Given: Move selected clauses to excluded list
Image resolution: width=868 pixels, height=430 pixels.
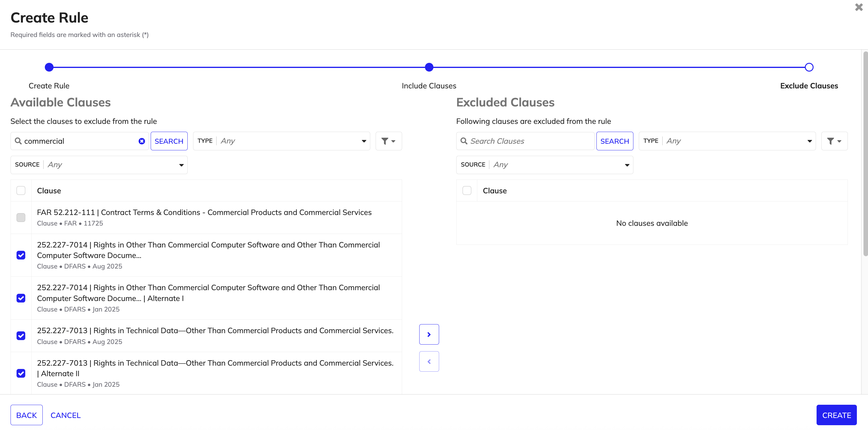Looking at the screenshot, I should coord(429,334).
